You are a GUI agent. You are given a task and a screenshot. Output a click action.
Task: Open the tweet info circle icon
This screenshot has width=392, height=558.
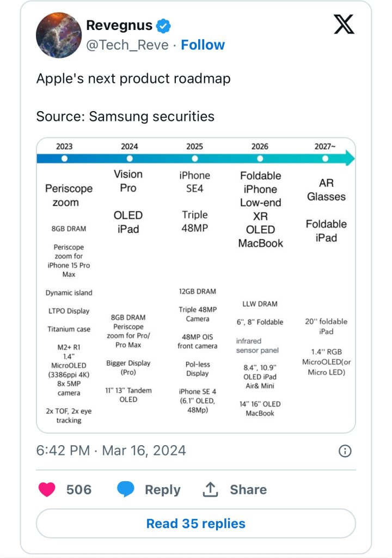click(345, 451)
